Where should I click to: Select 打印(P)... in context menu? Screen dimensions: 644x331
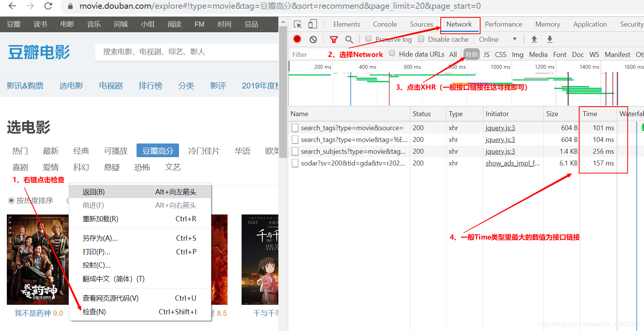[140, 252]
